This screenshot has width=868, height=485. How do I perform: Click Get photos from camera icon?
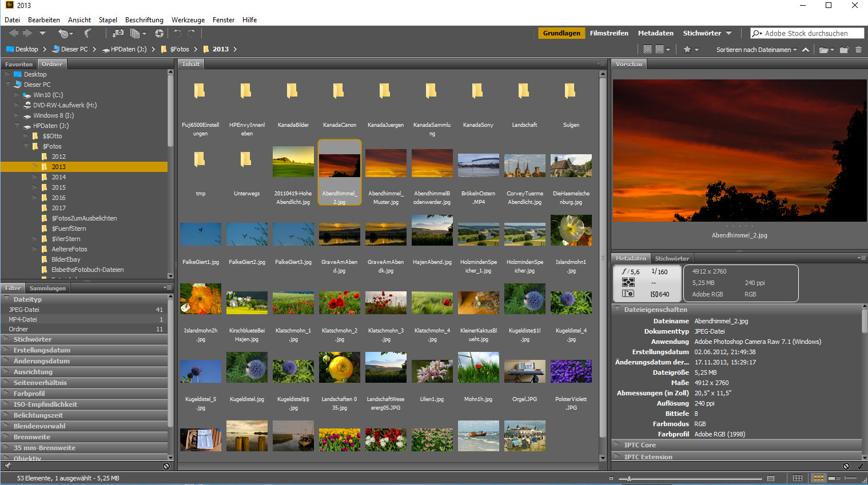coord(117,33)
